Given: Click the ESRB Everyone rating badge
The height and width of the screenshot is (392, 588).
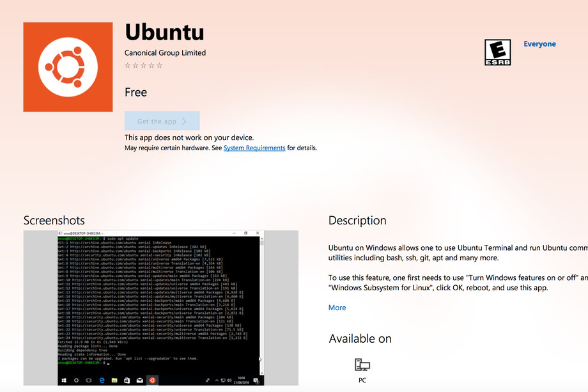Looking at the screenshot, I should [497, 52].
